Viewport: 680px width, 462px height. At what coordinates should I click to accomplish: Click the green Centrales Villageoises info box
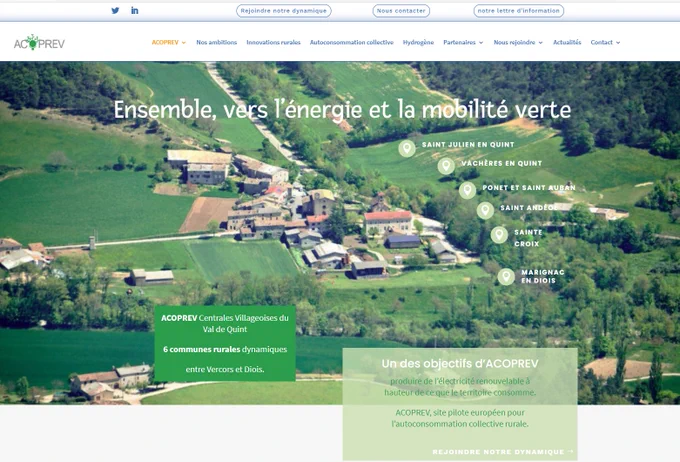[225, 343]
